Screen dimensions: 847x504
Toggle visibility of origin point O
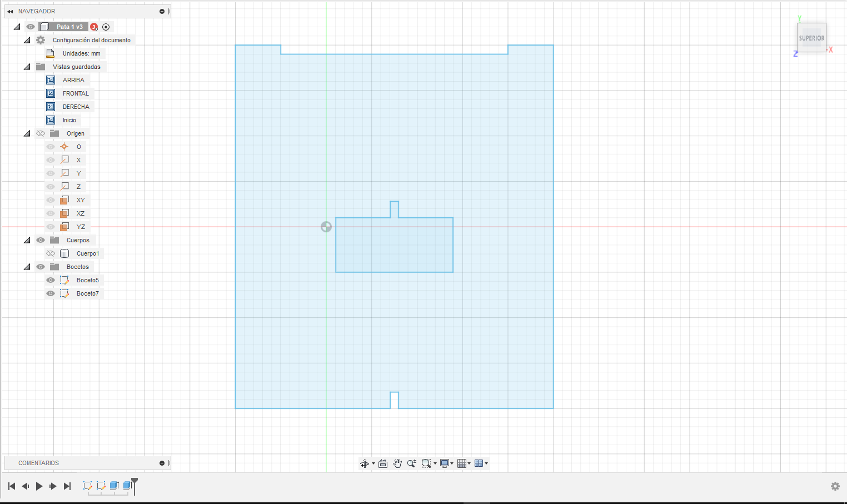(x=51, y=147)
